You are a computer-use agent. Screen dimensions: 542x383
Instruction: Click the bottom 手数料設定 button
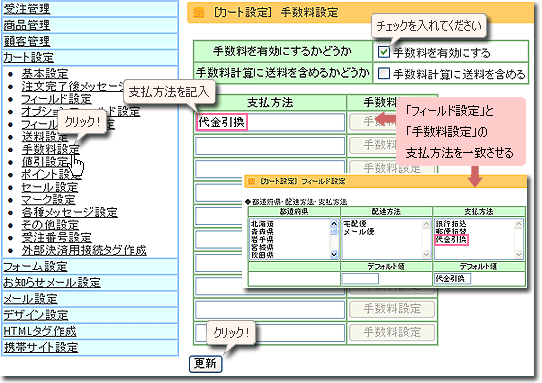[392, 333]
